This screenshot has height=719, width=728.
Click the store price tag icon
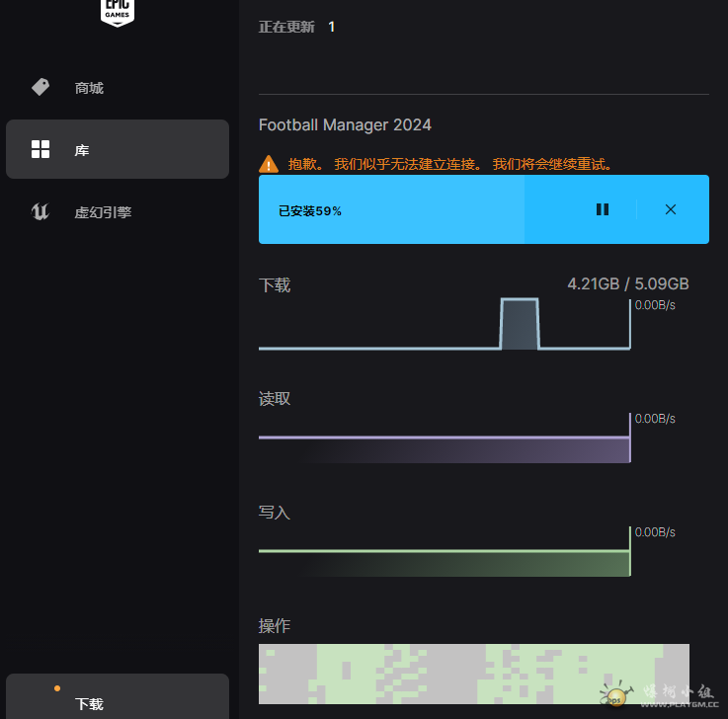tap(40, 87)
